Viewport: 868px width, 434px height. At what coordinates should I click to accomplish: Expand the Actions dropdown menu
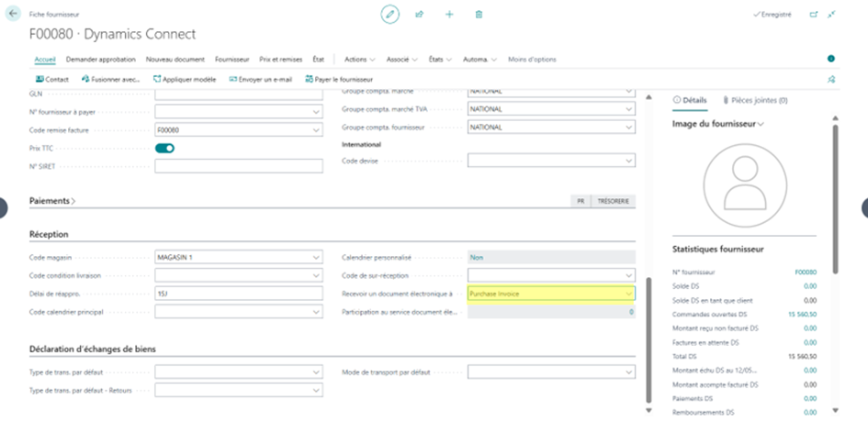[359, 59]
